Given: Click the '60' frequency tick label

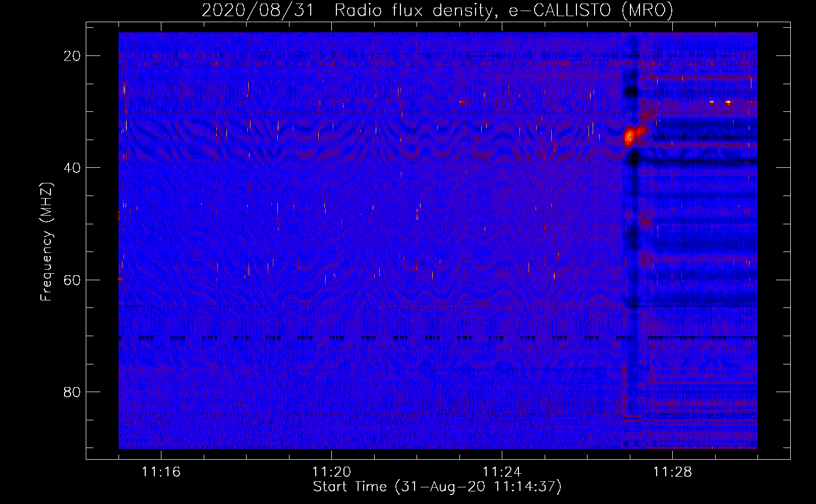Looking at the screenshot, I should 72,280.
